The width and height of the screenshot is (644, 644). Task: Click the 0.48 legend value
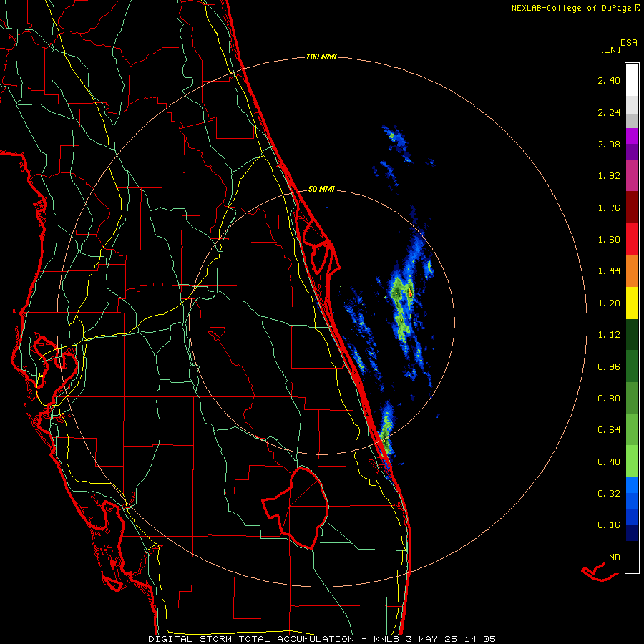click(609, 462)
